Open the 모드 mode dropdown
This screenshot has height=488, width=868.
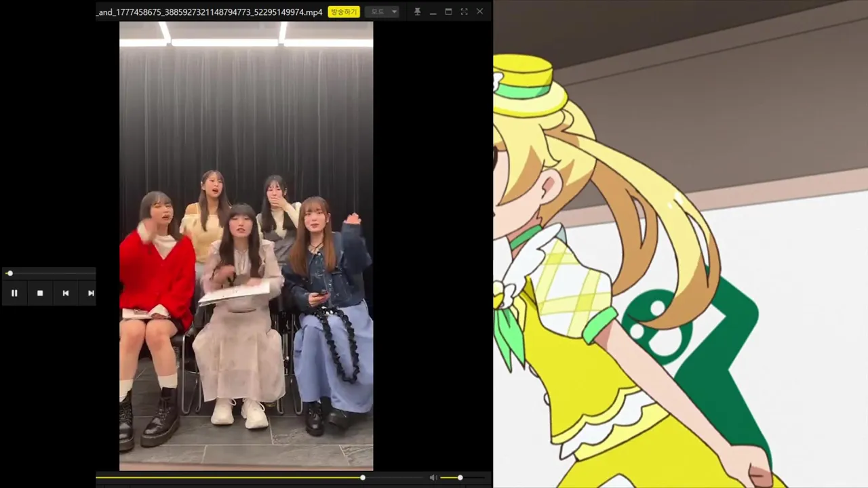click(x=383, y=12)
